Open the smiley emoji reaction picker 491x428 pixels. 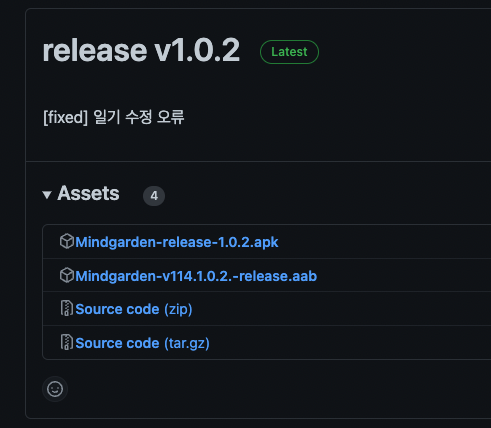tap(55, 389)
